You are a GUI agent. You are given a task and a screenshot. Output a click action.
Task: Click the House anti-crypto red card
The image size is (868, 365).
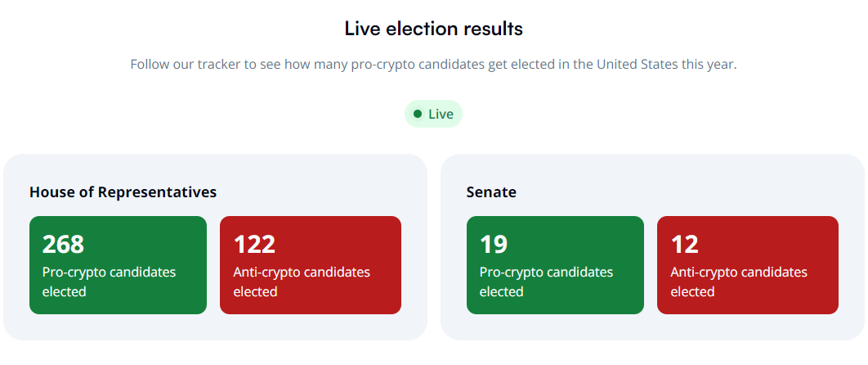(311, 265)
